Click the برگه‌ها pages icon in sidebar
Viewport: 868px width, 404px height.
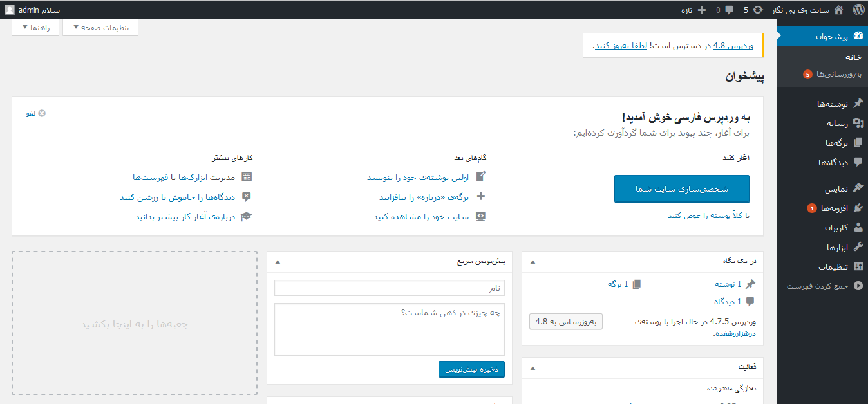tap(857, 143)
